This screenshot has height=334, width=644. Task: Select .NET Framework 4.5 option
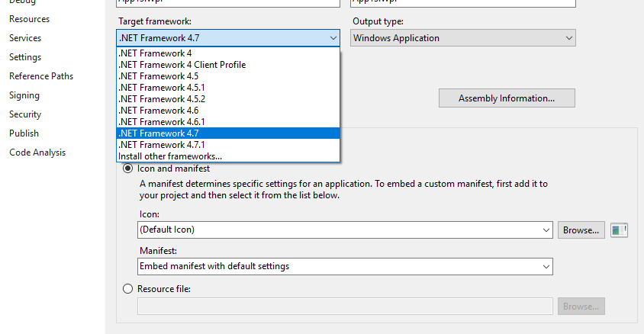pos(228,76)
